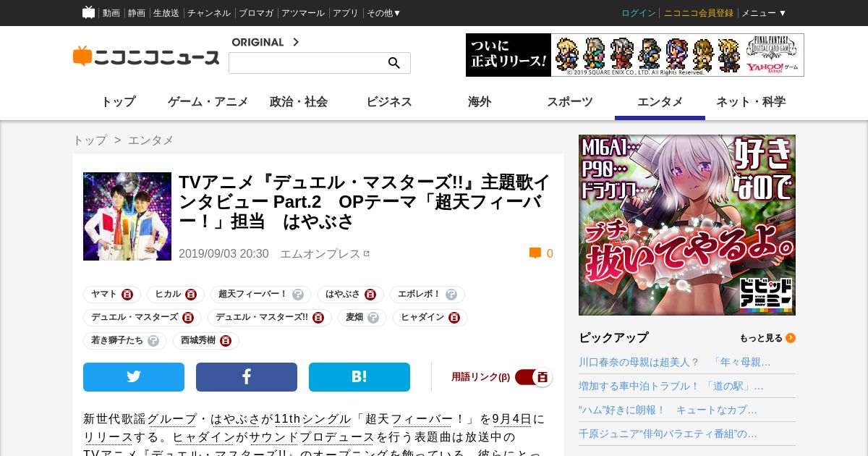Open アプリ in the top bar
This screenshot has width=868, height=456.
346,13
